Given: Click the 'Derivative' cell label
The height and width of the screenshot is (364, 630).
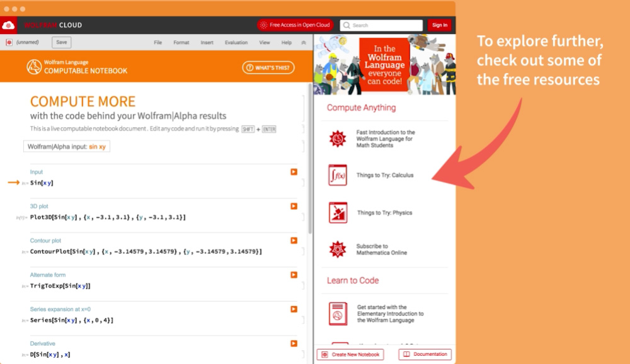Looking at the screenshot, I should 43,343.
